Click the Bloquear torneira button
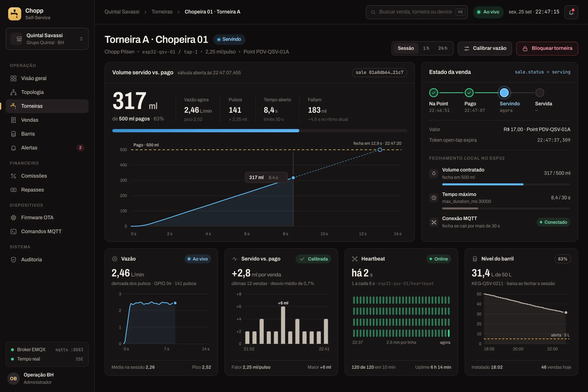The width and height of the screenshot is (588, 392). click(x=547, y=48)
